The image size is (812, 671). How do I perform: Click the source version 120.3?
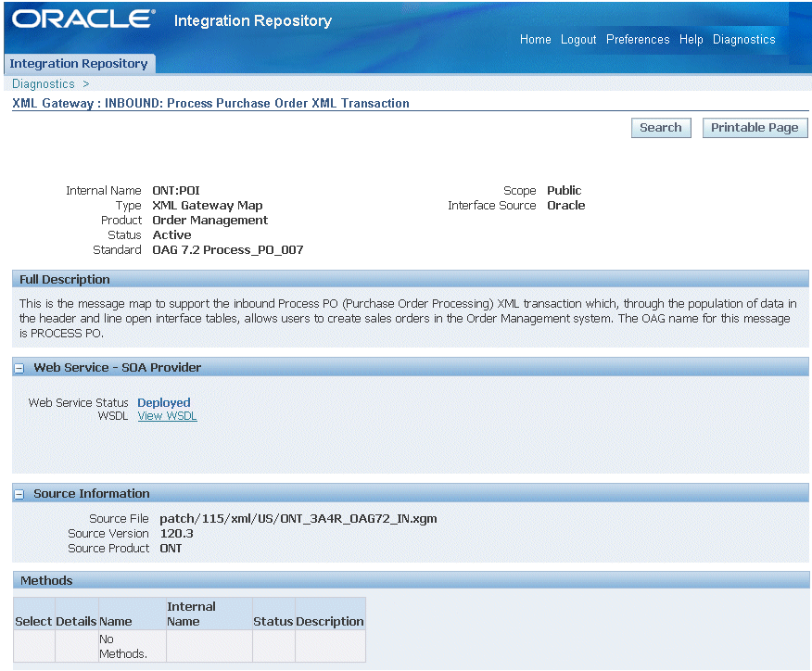tap(177, 534)
